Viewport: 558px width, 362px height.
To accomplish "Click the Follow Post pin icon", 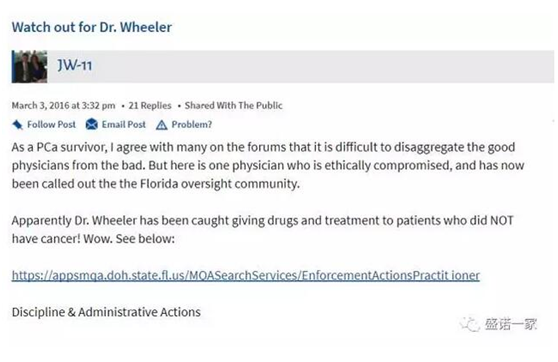I will [x=17, y=125].
